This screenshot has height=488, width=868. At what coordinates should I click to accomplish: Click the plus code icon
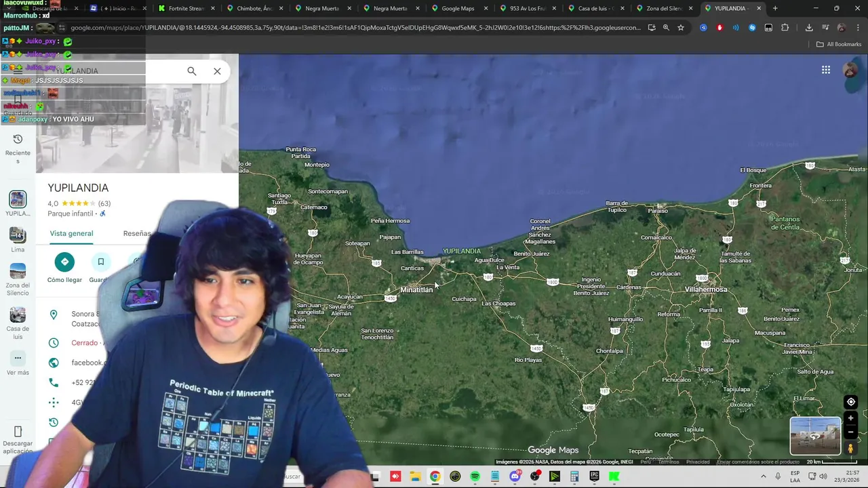click(54, 403)
